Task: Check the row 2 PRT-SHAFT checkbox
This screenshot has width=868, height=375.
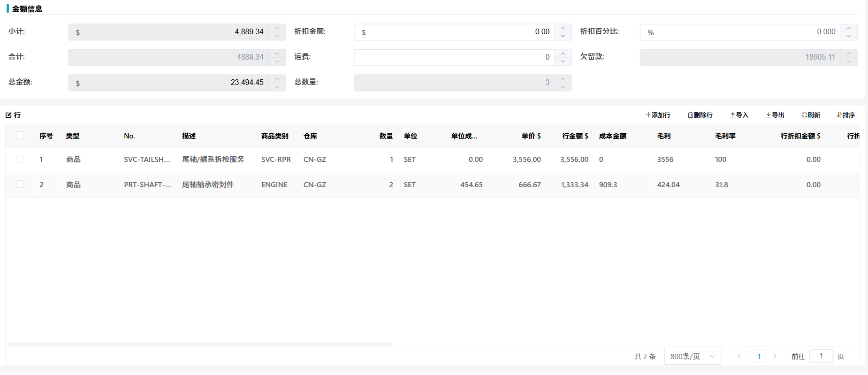Action: tap(20, 184)
